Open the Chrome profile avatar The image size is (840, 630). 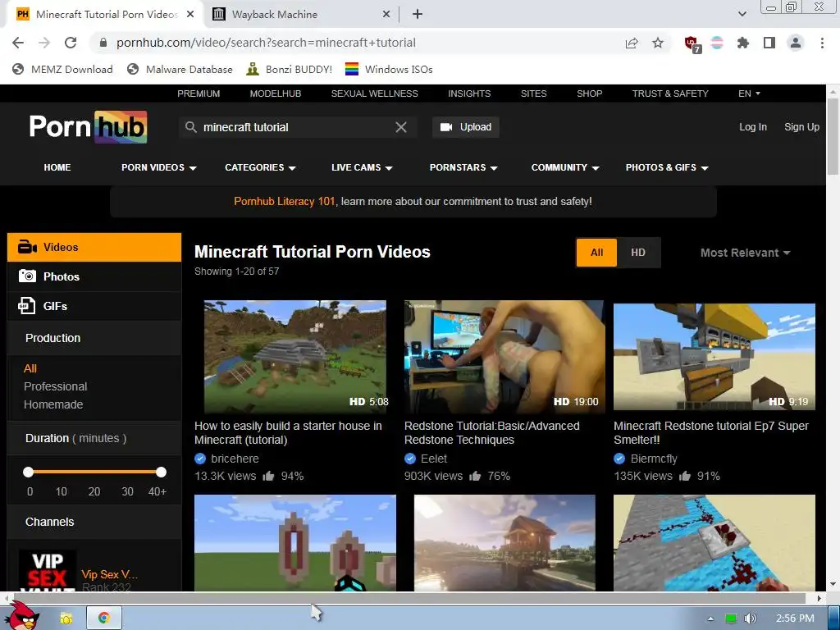pyautogui.click(x=796, y=43)
